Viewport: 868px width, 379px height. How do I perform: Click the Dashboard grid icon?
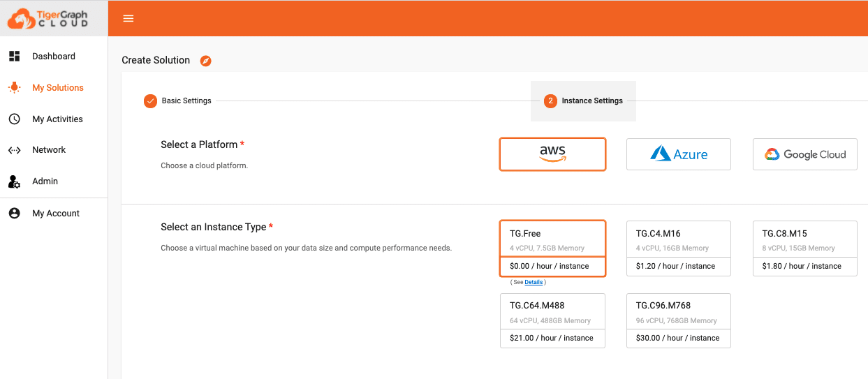(14, 57)
